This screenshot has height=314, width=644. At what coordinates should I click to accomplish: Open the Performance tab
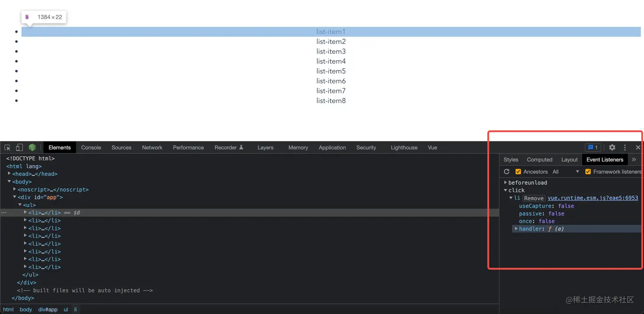tap(188, 147)
